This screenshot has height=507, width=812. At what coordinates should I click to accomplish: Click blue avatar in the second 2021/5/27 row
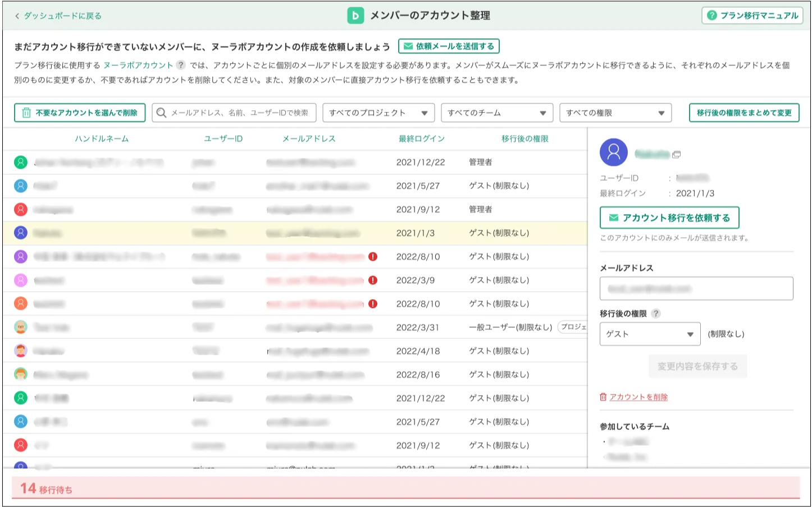point(21,422)
